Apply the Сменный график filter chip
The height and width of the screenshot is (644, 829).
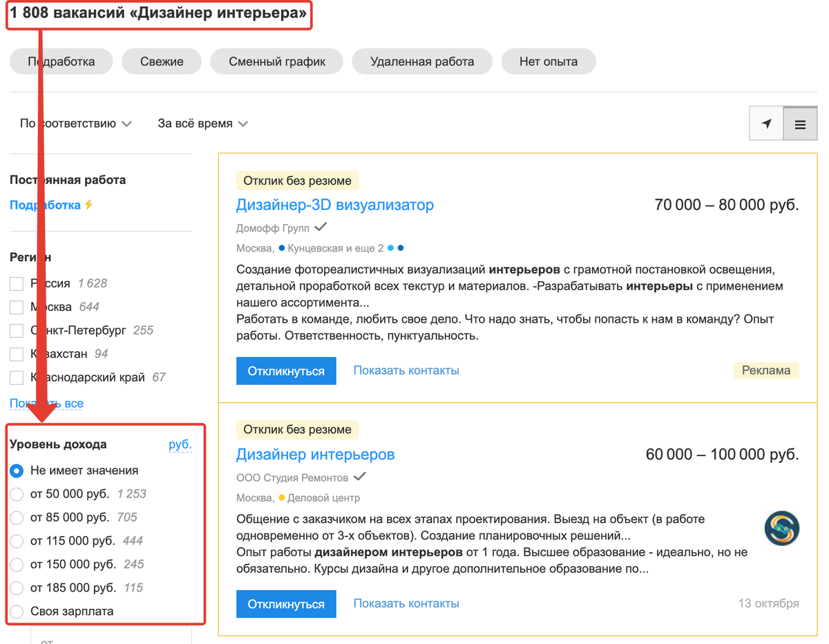(277, 61)
